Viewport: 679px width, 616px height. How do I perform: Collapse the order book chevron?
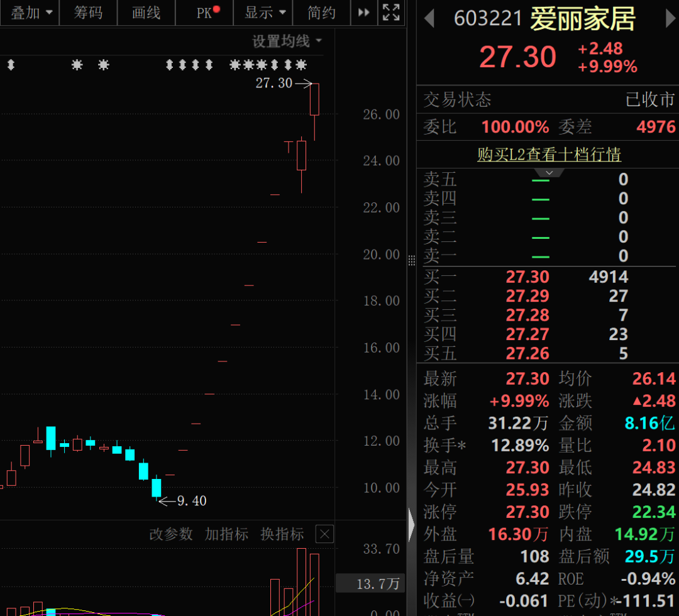549,173
